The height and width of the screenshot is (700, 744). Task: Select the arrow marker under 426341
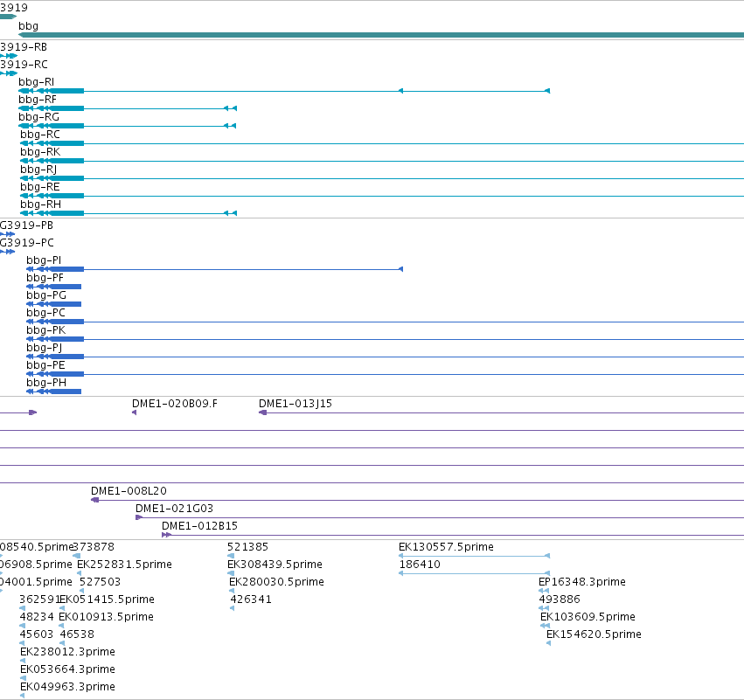pyautogui.click(x=232, y=608)
